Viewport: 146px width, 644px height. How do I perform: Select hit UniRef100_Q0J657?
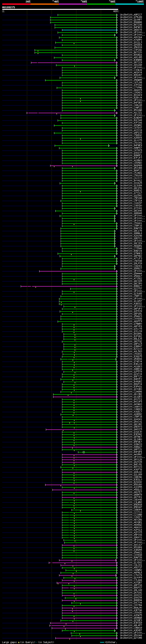131,301
